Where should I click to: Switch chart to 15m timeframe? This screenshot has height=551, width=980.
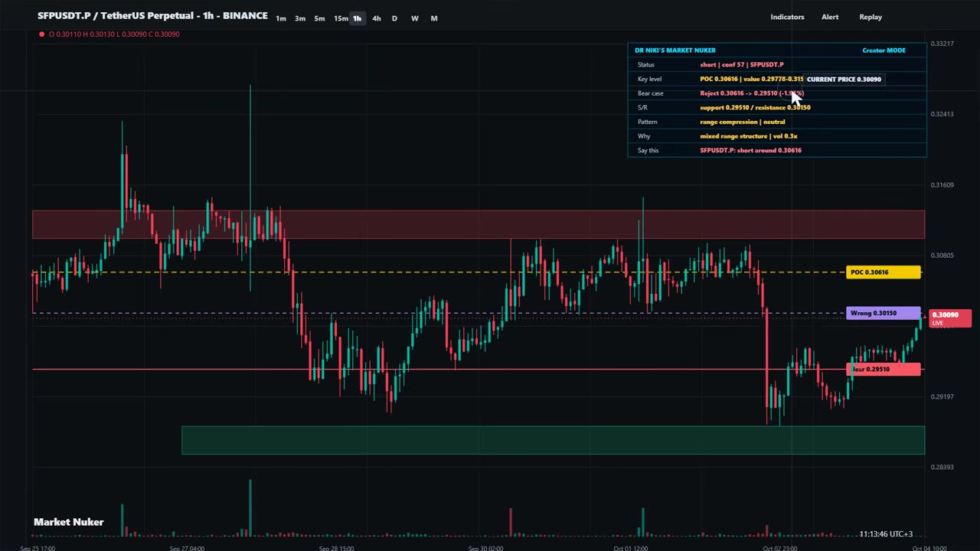(x=341, y=18)
